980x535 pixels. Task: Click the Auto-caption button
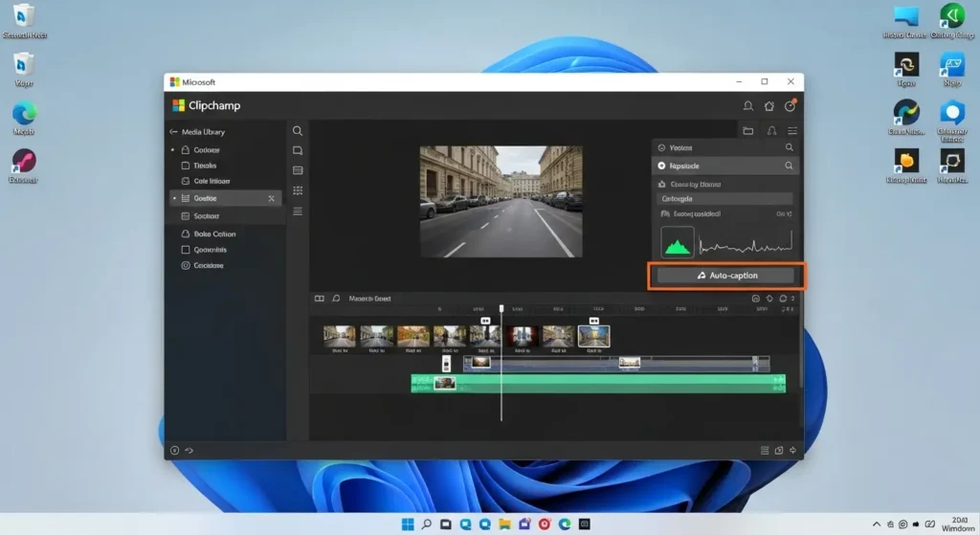(x=725, y=276)
